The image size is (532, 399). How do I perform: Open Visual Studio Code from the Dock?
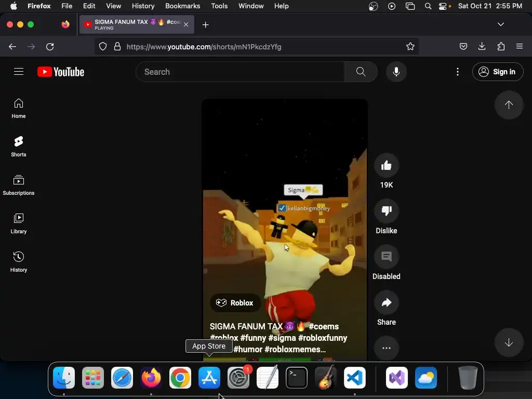pyautogui.click(x=354, y=378)
